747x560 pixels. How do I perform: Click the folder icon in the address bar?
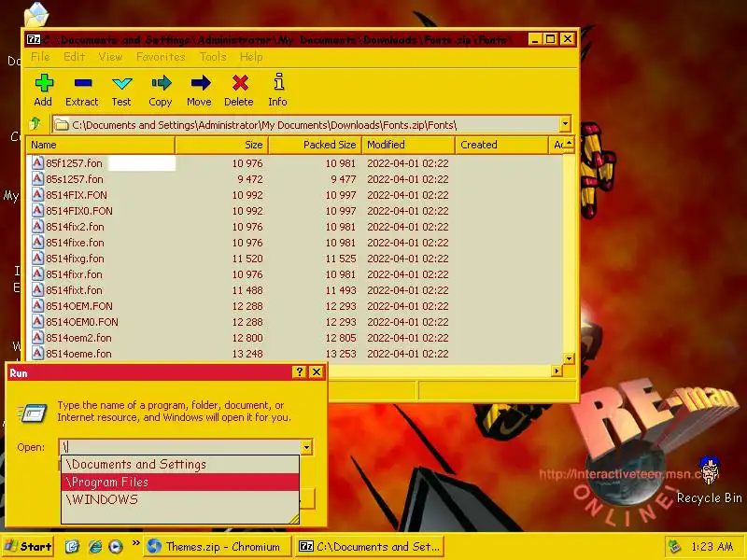61,125
